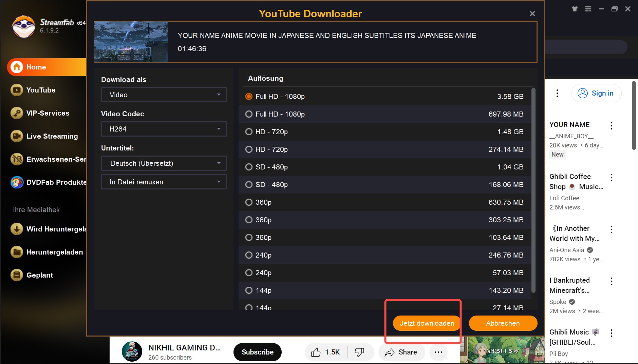Open YOUR NAME suggested video title
Image resolution: width=638 pixels, height=364 pixels.
click(x=569, y=125)
